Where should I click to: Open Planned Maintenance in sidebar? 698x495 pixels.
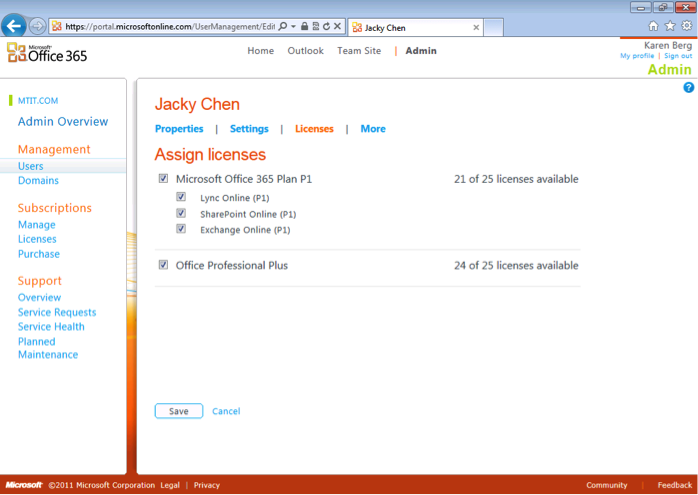point(48,348)
